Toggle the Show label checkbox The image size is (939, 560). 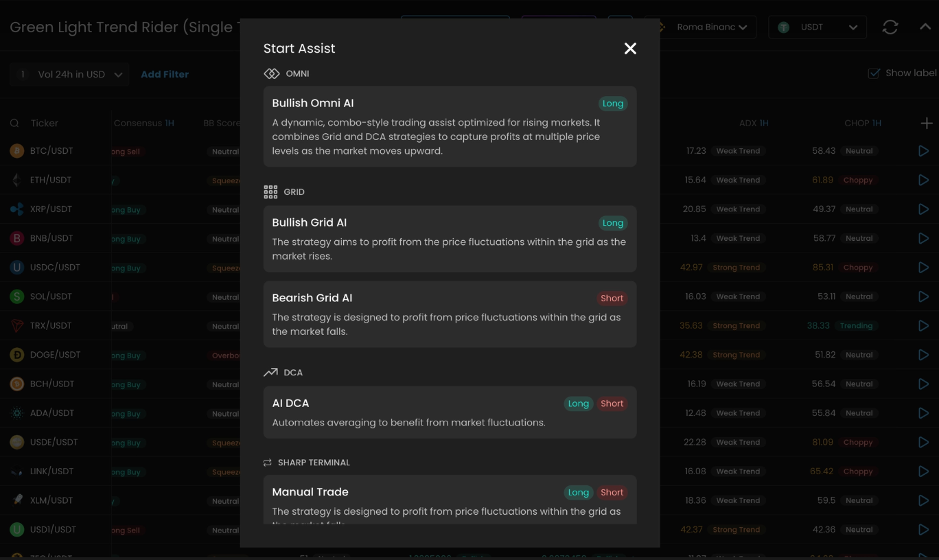pos(874,73)
